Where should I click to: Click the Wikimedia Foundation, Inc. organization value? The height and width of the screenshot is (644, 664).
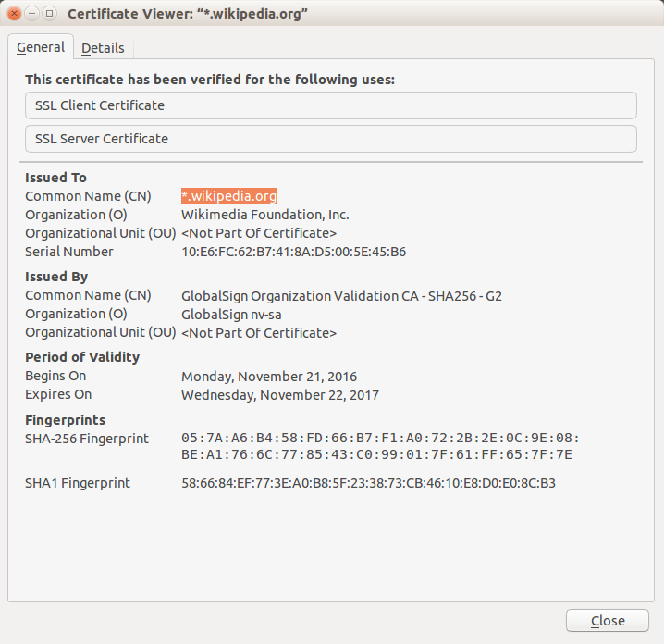[x=265, y=215]
